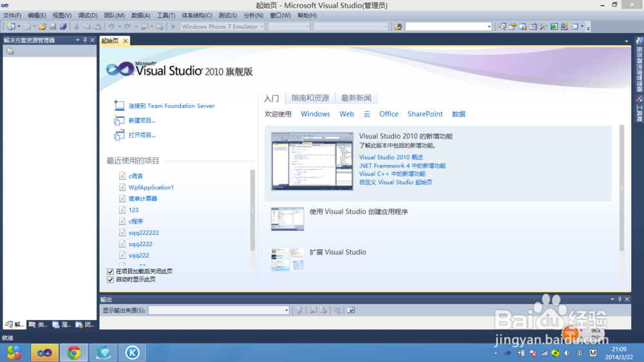Open recent project 简单计算器
Viewport: 644px width, 362px height.
tap(143, 198)
